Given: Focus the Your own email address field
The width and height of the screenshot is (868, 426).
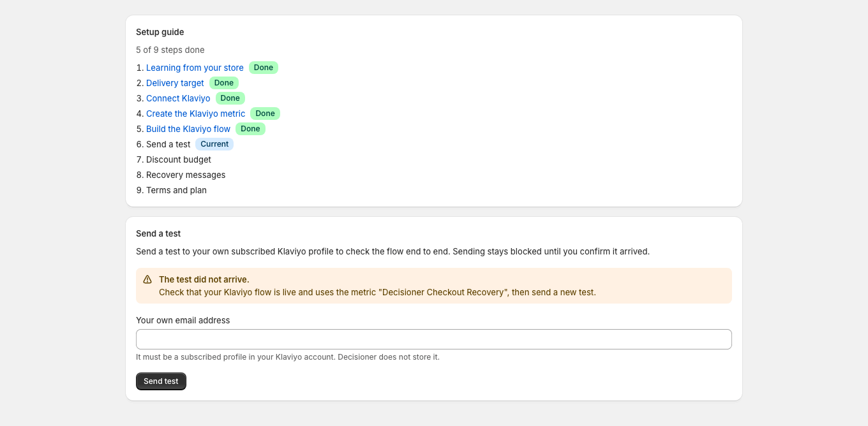Looking at the screenshot, I should click(434, 339).
